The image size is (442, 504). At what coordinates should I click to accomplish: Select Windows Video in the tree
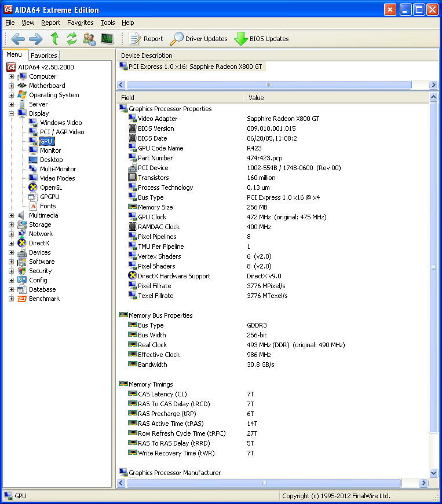(61, 123)
